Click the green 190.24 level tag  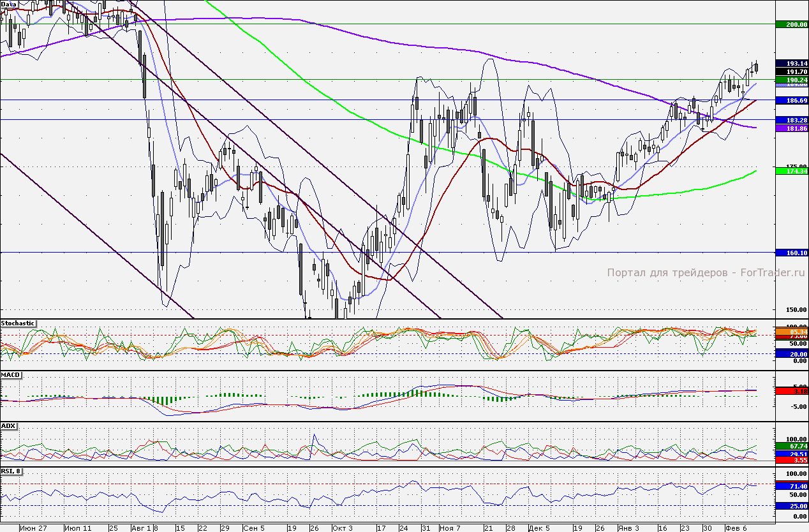792,80
